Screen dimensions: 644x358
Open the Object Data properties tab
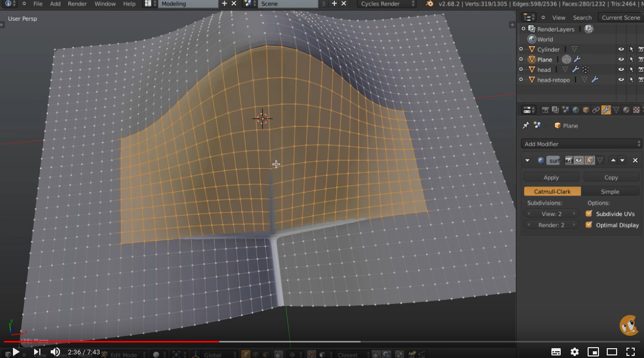click(x=616, y=109)
